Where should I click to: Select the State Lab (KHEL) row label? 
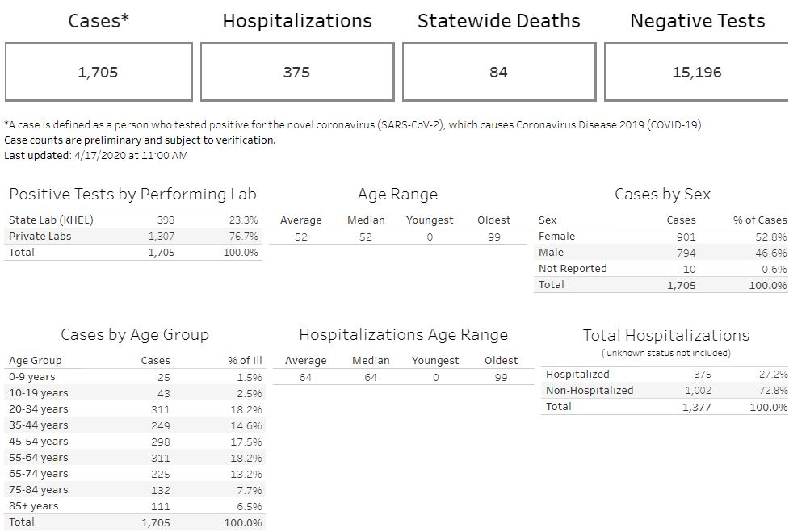click(x=44, y=220)
